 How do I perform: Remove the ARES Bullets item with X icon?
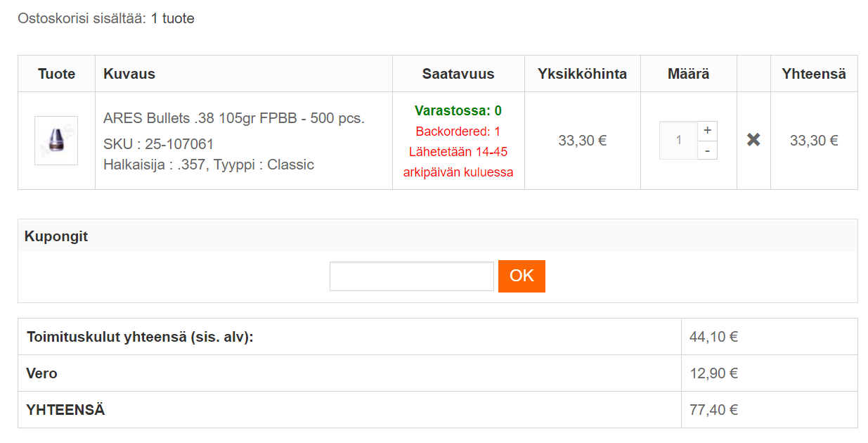point(753,140)
